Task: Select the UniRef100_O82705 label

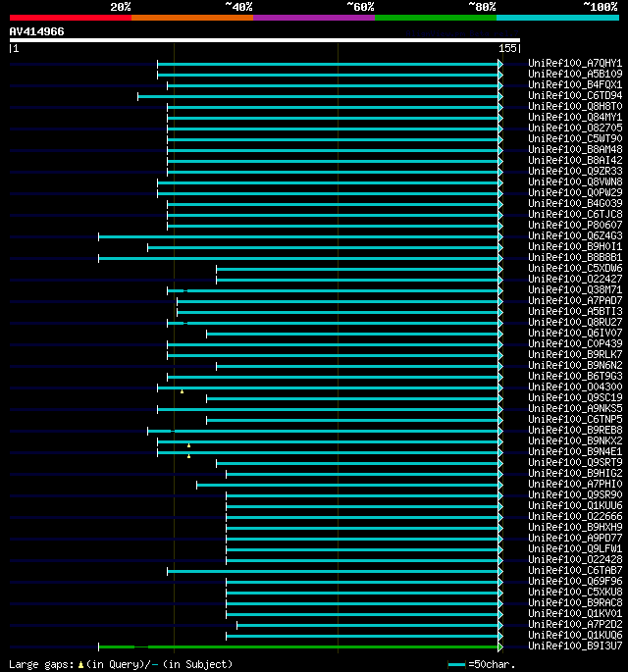Action: click(x=575, y=128)
